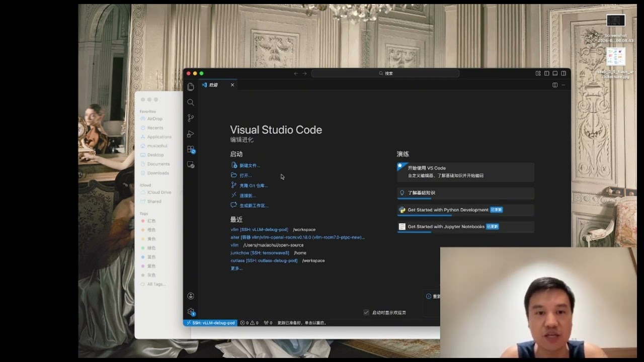This screenshot has height=362, width=644.
Task: Toggle the 启动时显示欢迎页 checkbox
Action: (366, 313)
